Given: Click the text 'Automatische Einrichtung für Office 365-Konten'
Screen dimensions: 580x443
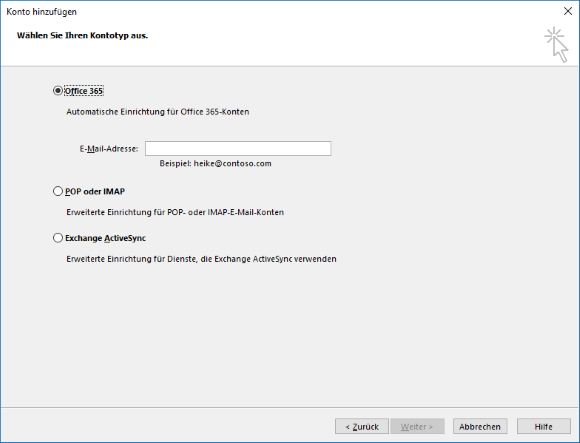Looking at the screenshot, I should [x=158, y=112].
